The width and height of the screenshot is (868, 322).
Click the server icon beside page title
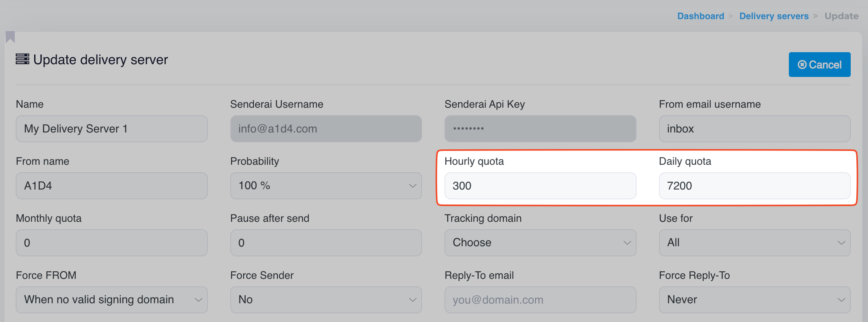22,59
